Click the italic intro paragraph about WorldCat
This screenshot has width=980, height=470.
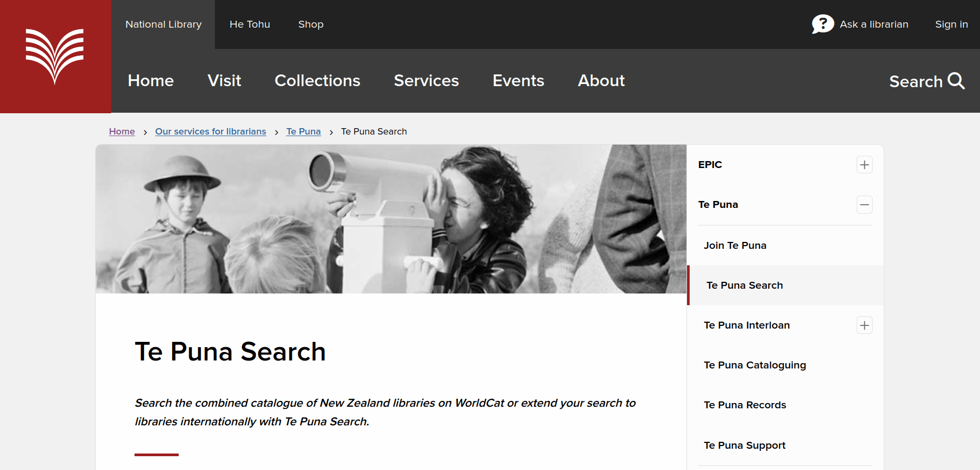coord(385,412)
